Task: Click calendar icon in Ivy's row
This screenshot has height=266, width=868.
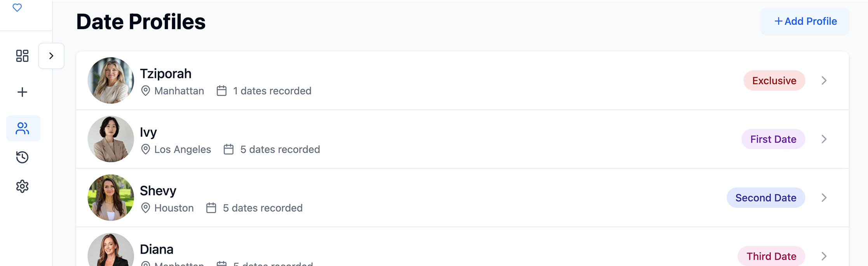Action: (x=228, y=150)
